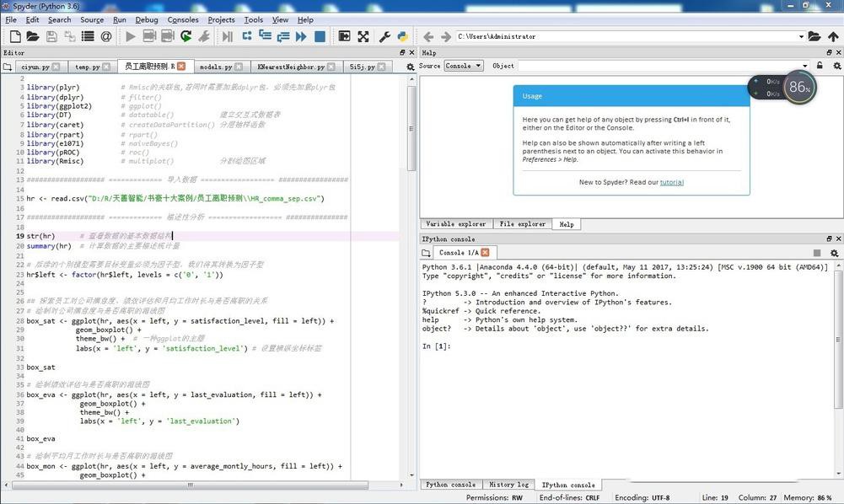
Task: Open the Projects menu
Action: [x=221, y=19]
